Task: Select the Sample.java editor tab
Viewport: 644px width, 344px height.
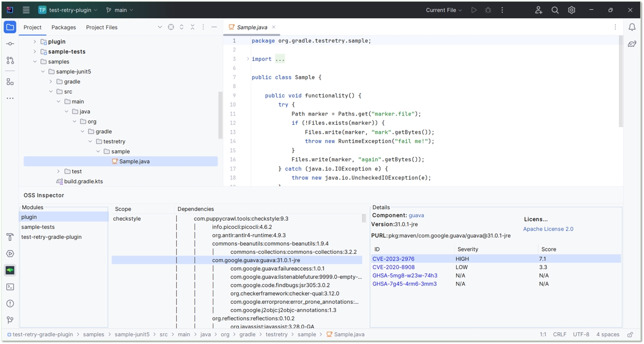Action: (x=252, y=27)
